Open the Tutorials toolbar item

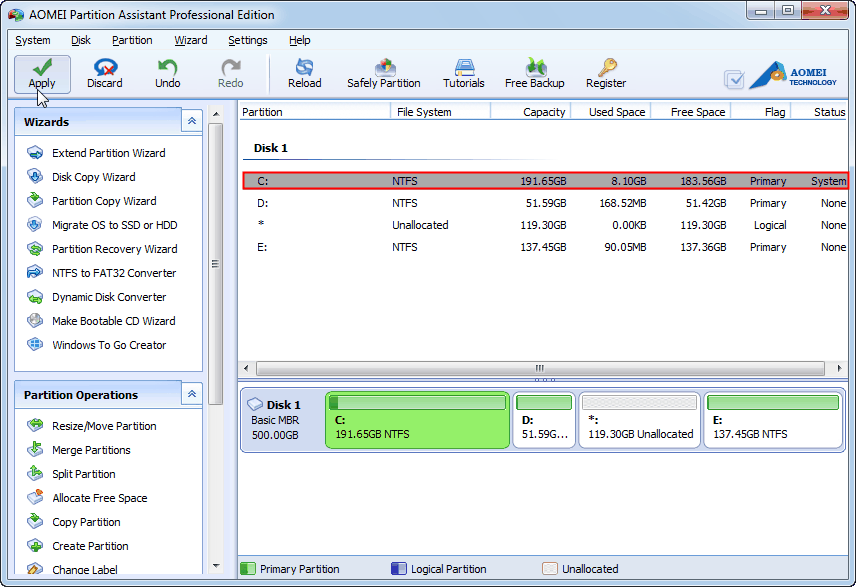coord(463,74)
